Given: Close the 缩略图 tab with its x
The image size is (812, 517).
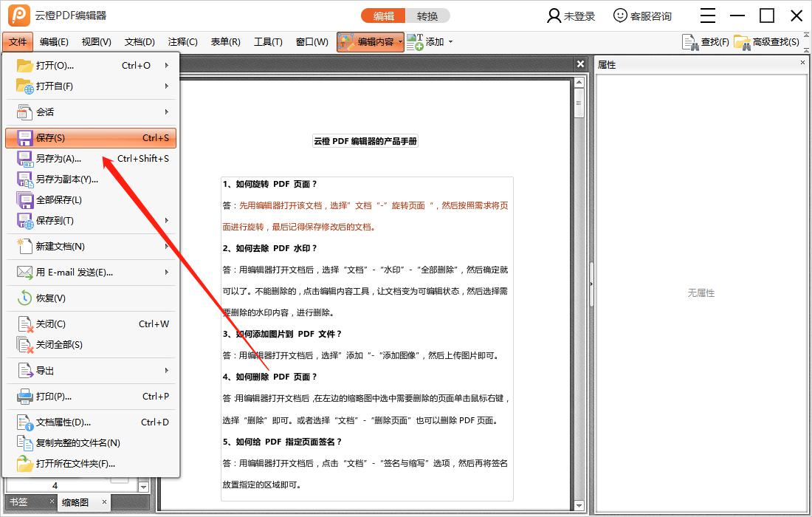Looking at the screenshot, I should click(104, 501).
